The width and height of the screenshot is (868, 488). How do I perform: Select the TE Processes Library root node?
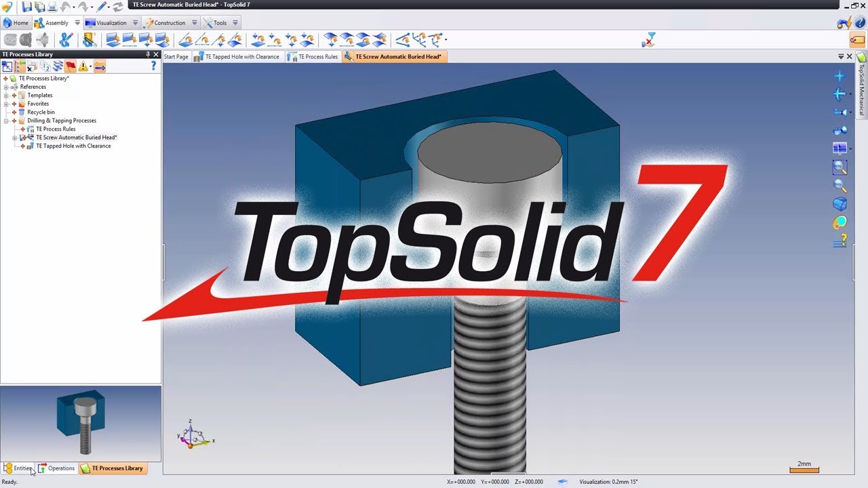coord(43,79)
